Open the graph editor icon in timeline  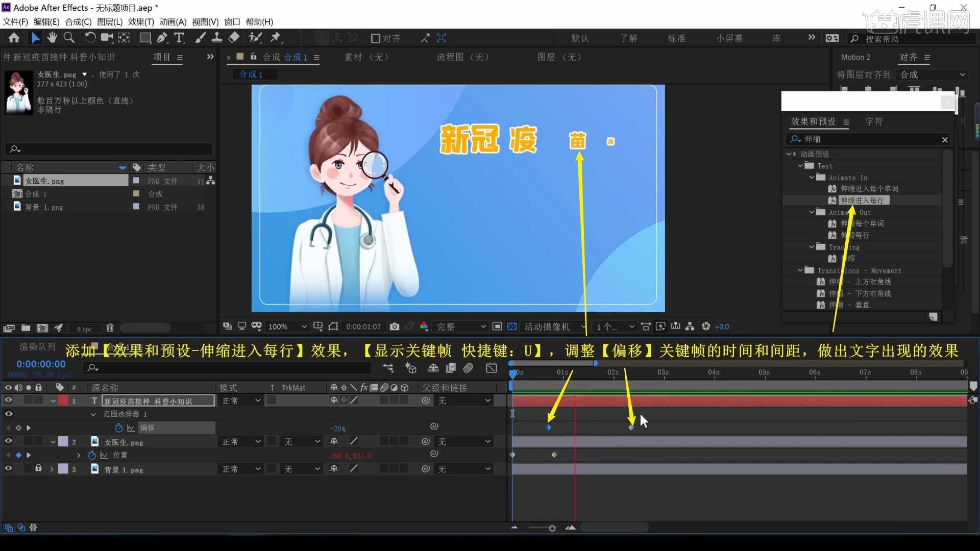[x=492, y=368]
